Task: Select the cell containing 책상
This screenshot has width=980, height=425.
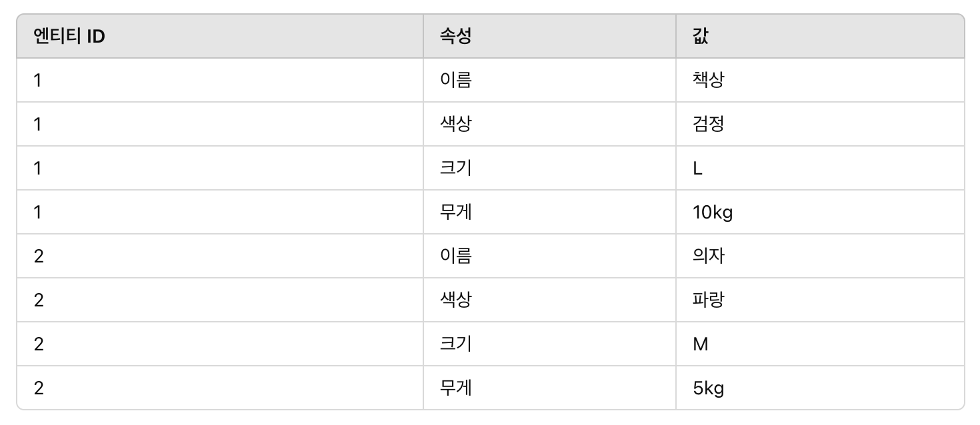Action: (x=820, y=80)
